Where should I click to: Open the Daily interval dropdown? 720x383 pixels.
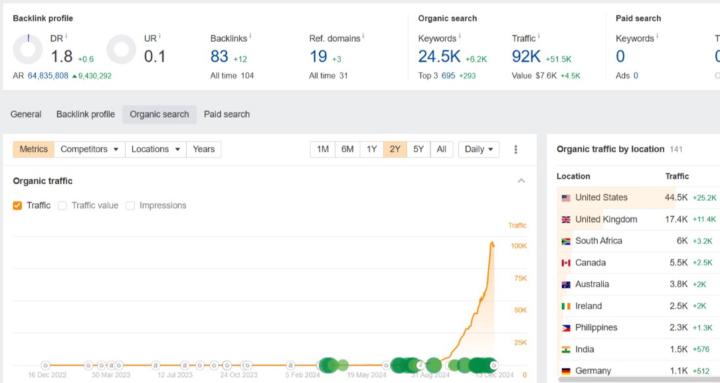pyautogui.click(x=478, y=149)
